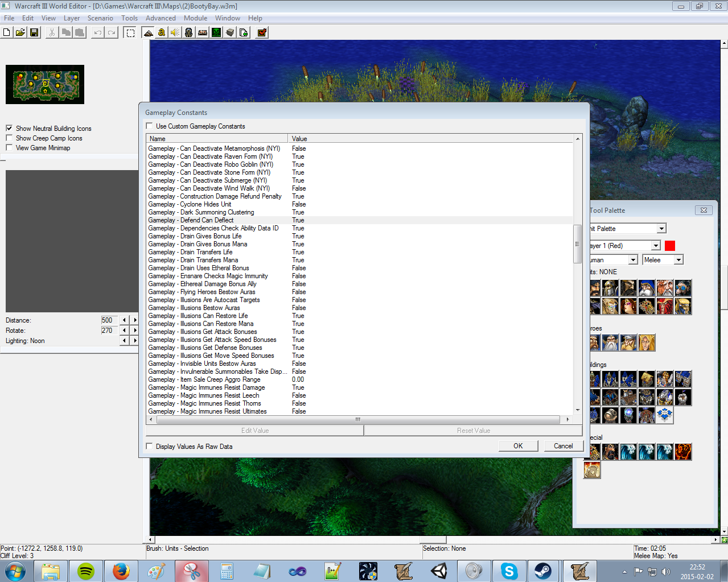The width and height of the screenshot is (728, 582).
Task: Open Firefox from the taskbar
Action: 121,571
